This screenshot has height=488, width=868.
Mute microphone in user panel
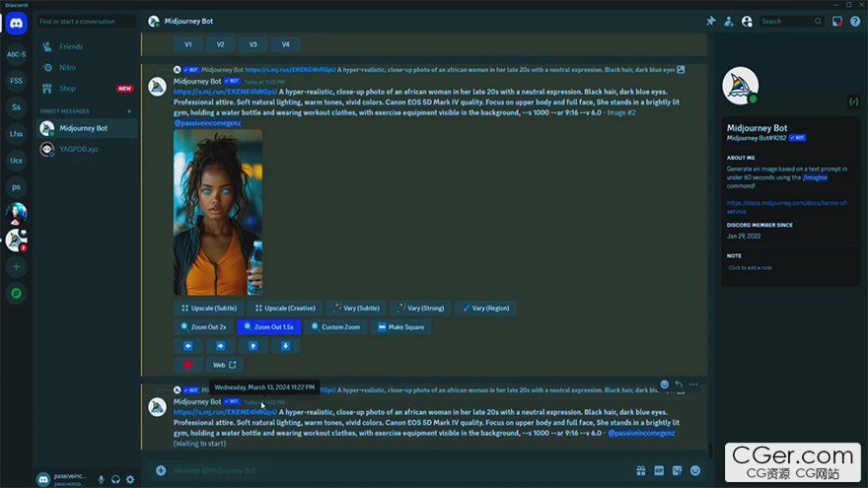[x=101, y=480]
